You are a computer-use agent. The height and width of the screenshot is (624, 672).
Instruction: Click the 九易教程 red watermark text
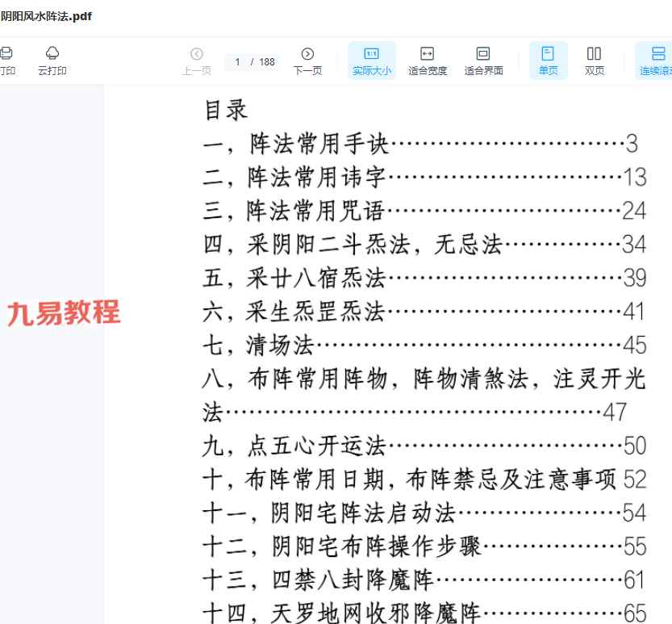click(64, 312)
